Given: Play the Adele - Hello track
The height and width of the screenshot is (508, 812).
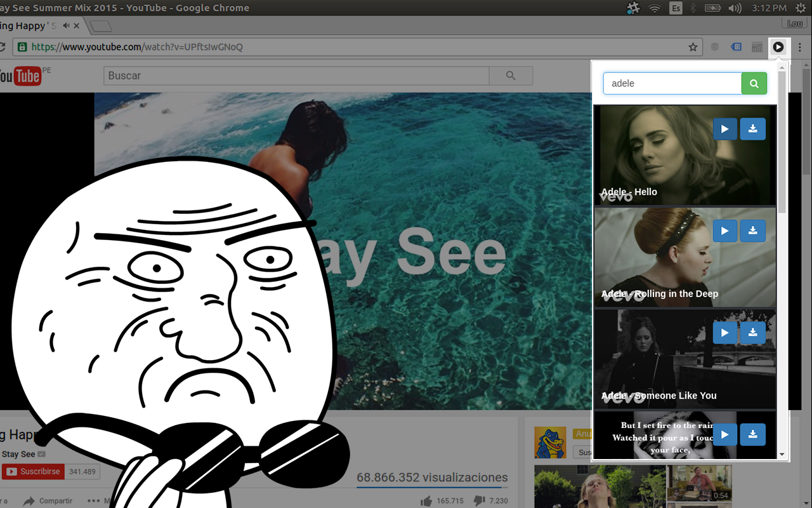Looking at the screenshot, I should (724, 128).
